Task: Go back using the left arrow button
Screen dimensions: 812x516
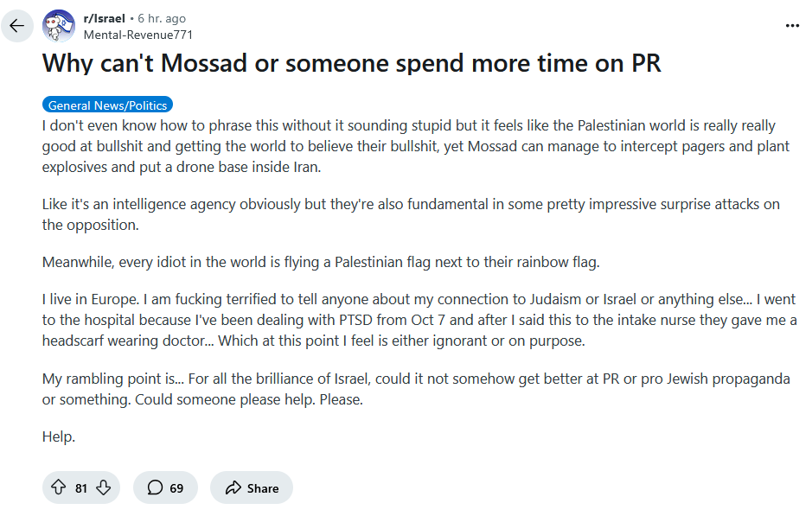Action: (17, 25)
